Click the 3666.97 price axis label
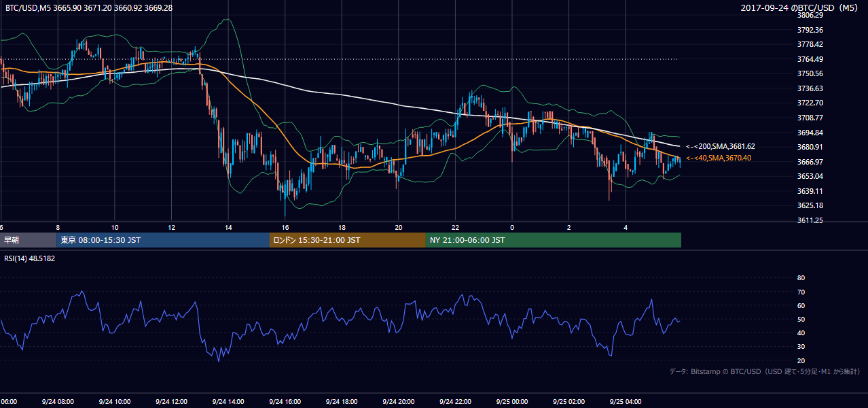Viewport: 868px width, 408px height. coord(810,162)
